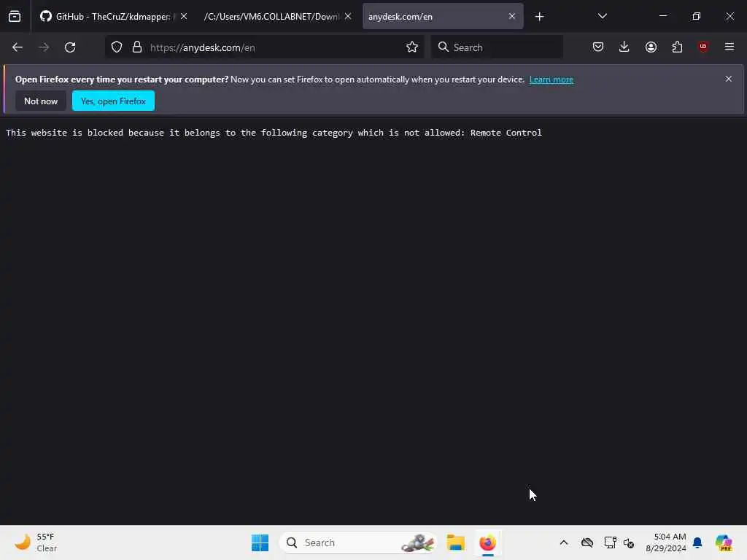
Task: Go back to previous page
Action: (18, 47)
